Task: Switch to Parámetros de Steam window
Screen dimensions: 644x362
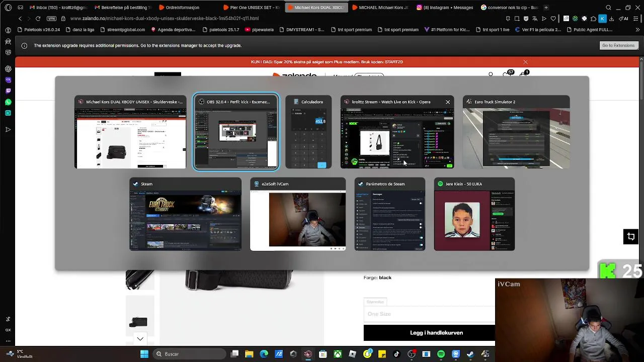Action: 390,214
